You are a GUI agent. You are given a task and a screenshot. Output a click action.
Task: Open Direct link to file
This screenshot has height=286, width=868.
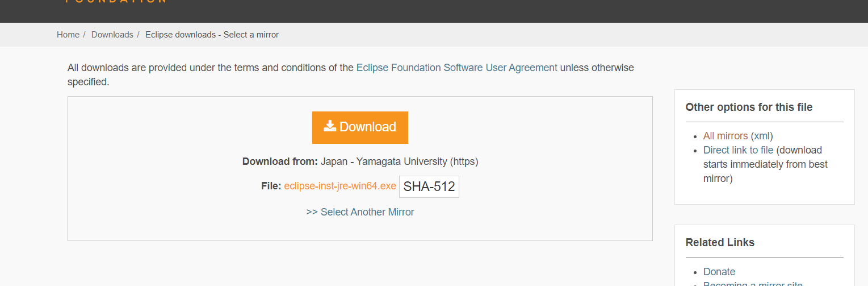pos(739,150)
